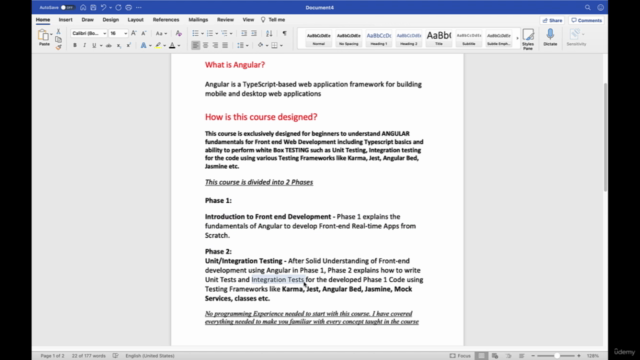Open the Review tab

pos(225,20)
